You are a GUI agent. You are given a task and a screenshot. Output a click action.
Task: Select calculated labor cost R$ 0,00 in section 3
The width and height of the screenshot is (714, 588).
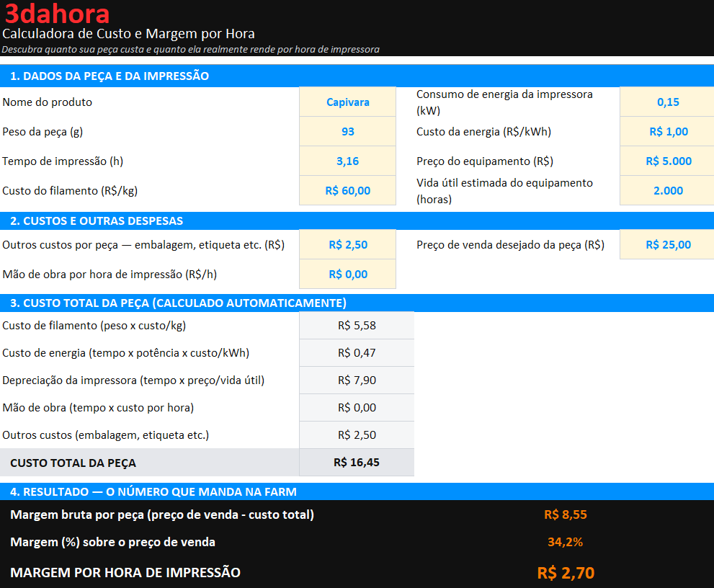357,408
